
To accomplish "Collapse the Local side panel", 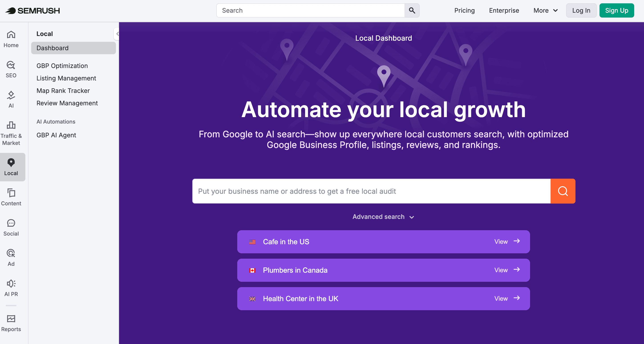I will click(118, 34).
